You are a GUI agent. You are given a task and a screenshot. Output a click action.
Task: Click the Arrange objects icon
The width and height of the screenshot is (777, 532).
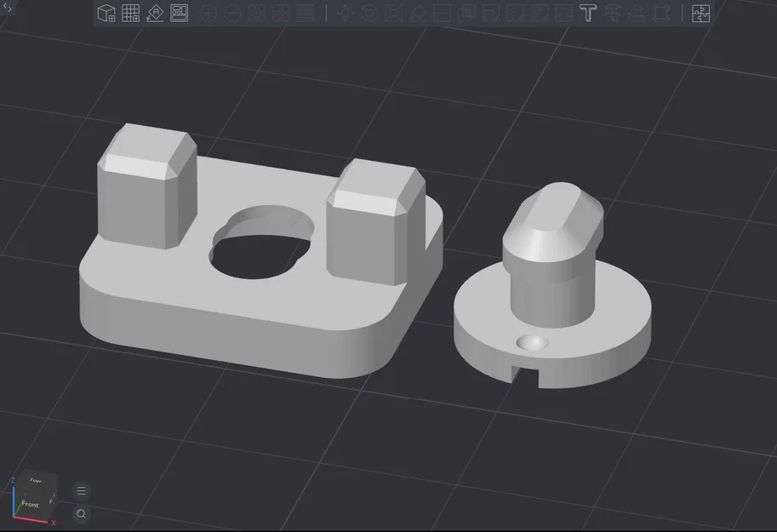tap(180, 14)
